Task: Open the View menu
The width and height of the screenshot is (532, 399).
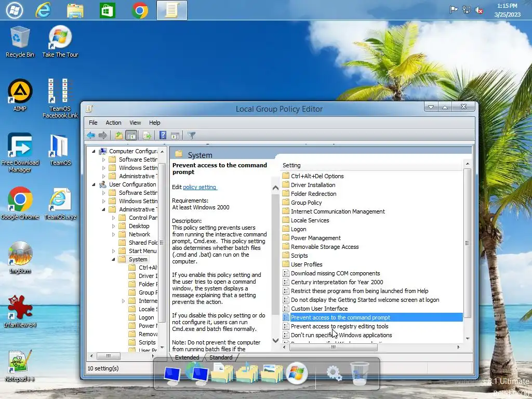Action: tap(135, 123)
